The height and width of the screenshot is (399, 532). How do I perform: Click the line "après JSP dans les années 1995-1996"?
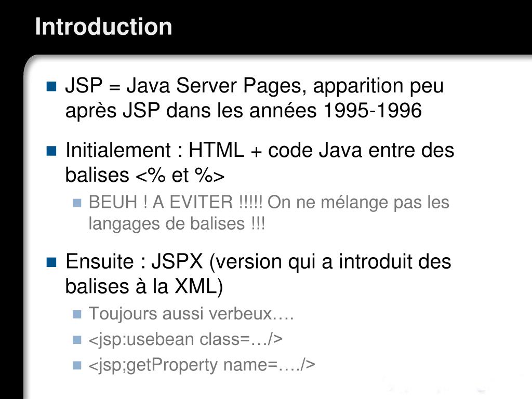point(244,111)
